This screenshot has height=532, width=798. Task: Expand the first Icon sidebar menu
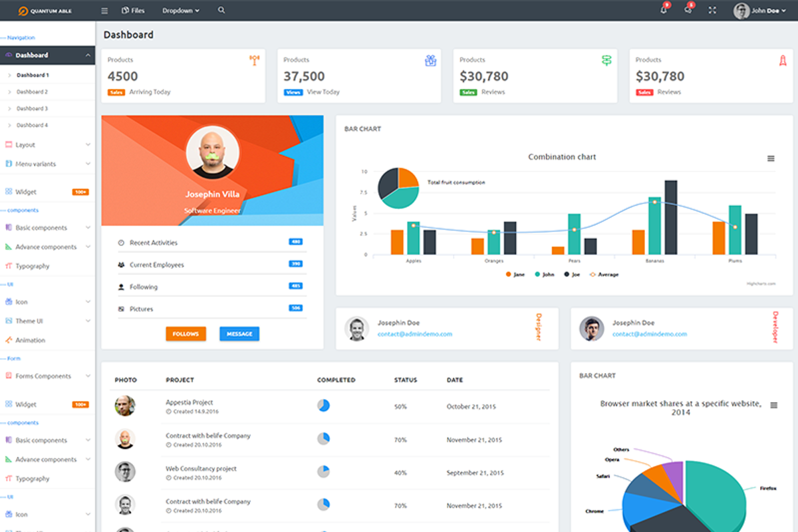[47, 302]
